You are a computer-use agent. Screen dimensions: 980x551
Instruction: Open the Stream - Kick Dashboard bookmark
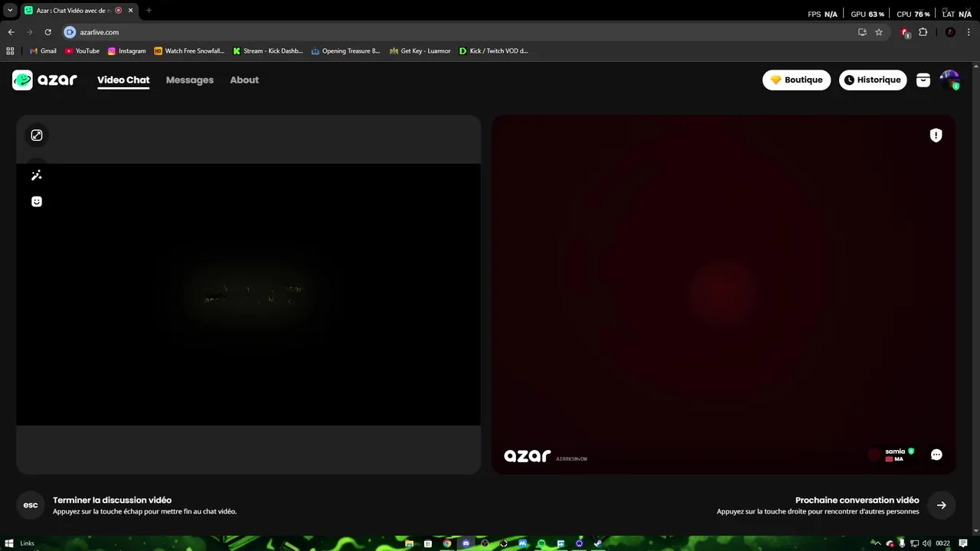click(x=268, y=51)
